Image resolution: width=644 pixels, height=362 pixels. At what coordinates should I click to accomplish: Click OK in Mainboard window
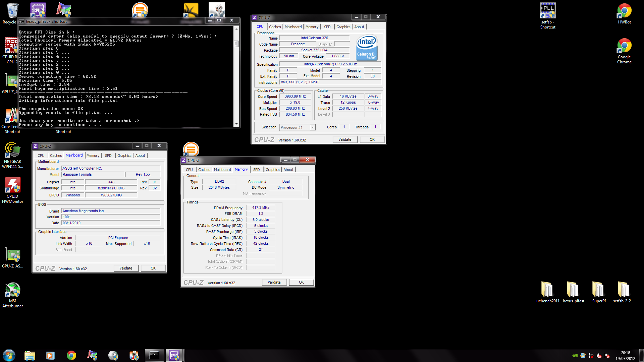pos(153,268)
